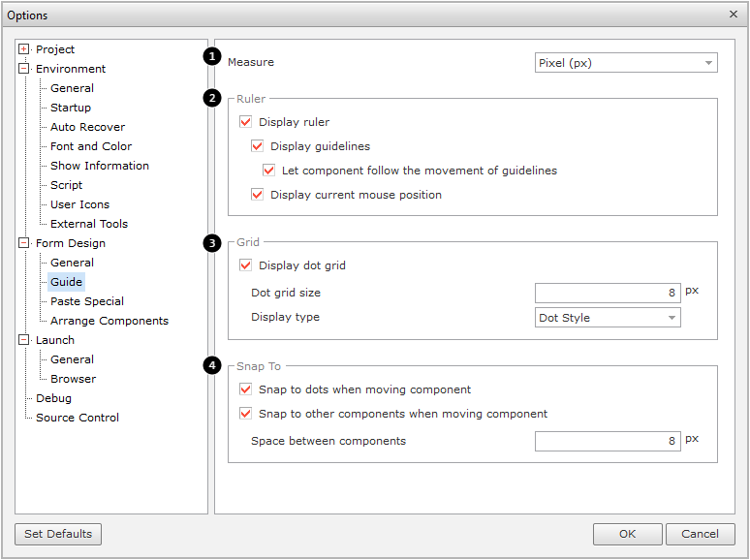Viewport: 750px width, 560px height.
Task: Toggle Display current mouse position checkbox
Action: pos(257,195)
